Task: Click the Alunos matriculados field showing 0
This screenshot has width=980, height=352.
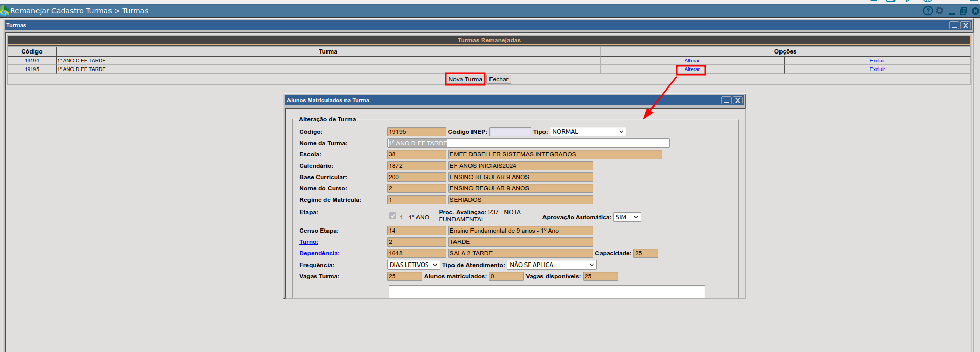Action: (x=506, y=276)
